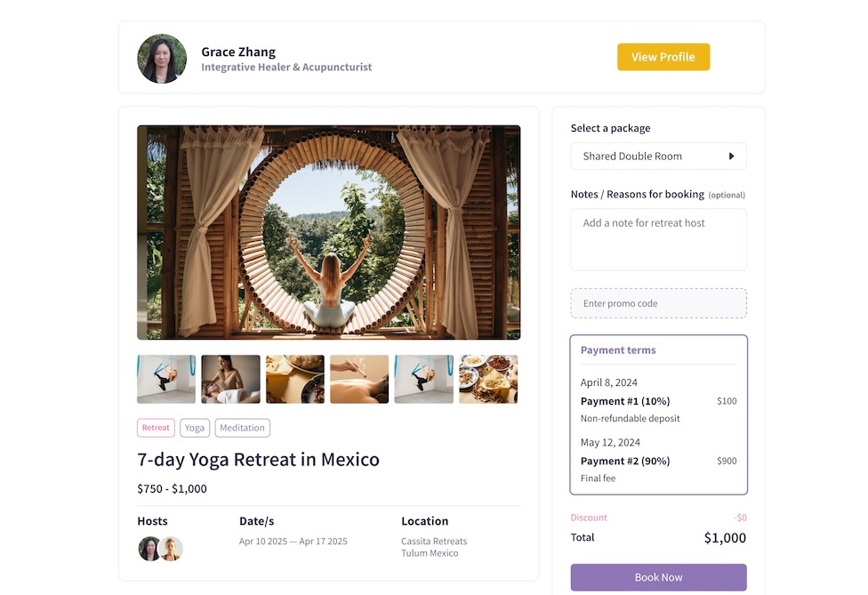This screenshot has height=595, width=868.
Task: Click the package dropdown arrow icon
Action: (731, 156)
